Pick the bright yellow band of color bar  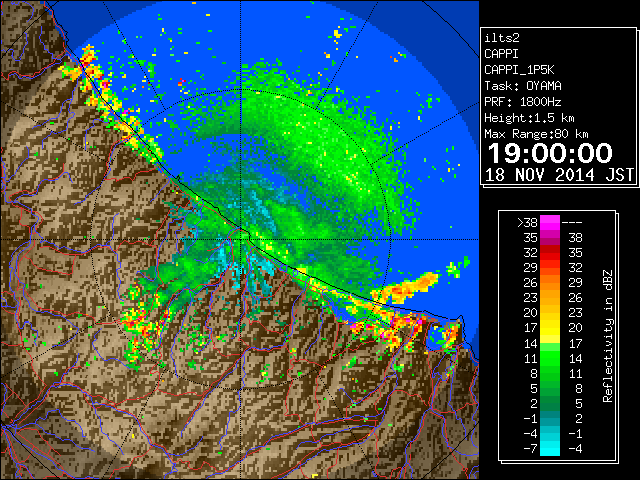550,328
